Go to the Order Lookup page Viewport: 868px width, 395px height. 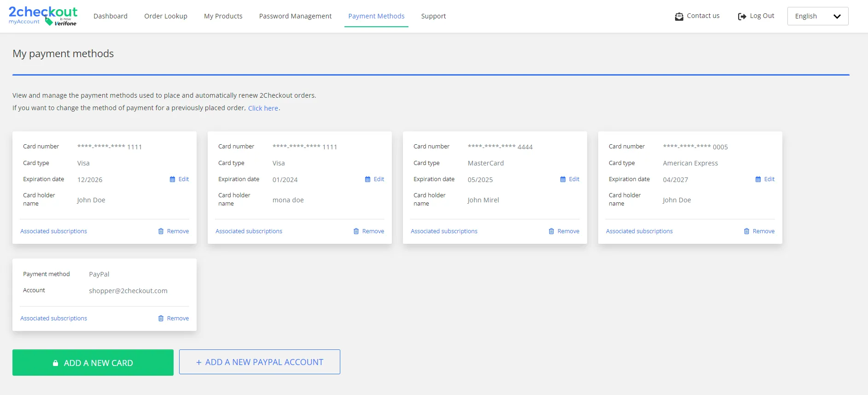point(166,16)
